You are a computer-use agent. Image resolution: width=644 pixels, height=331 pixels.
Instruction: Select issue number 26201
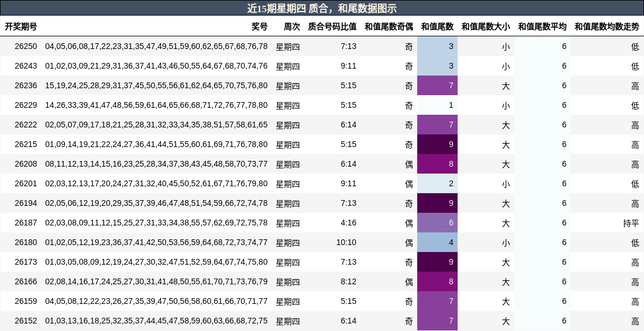point(26,183)
